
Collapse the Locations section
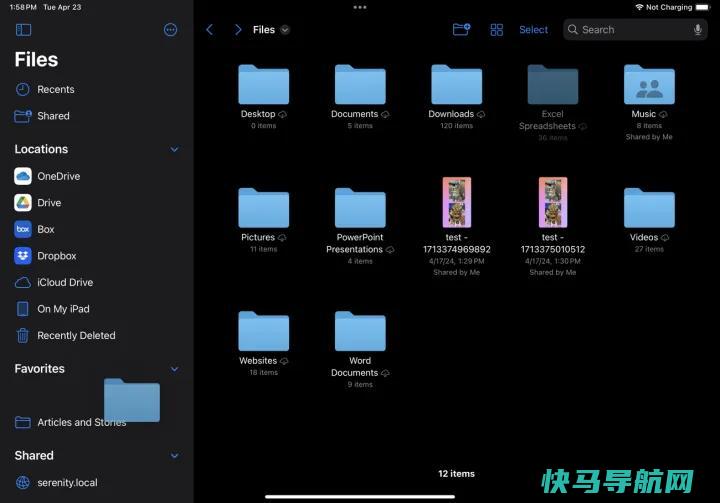click(174, 149)
